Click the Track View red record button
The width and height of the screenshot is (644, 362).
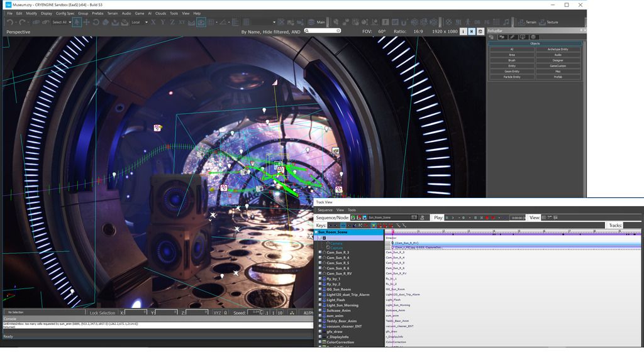click(x=487, y=217)
